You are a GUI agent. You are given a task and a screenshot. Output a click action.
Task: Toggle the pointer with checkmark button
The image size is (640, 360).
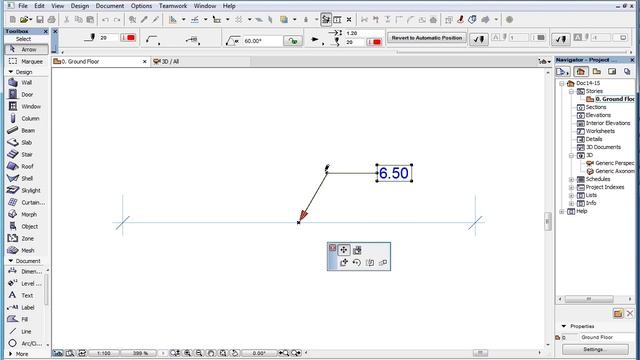pyautogui.click(x=478, y=39)
